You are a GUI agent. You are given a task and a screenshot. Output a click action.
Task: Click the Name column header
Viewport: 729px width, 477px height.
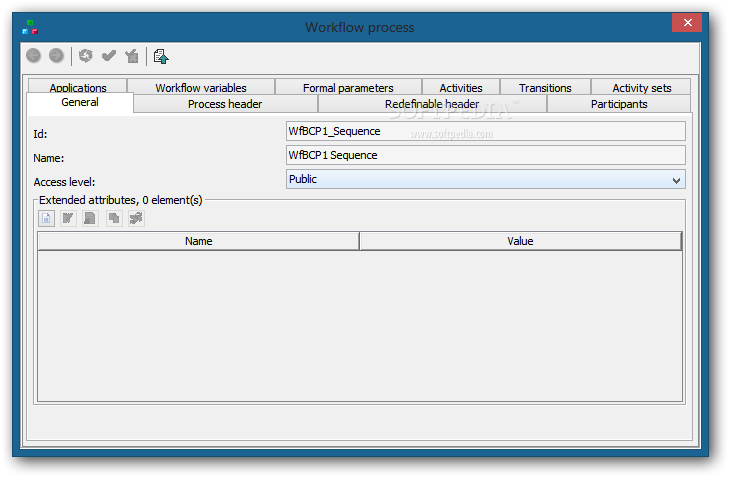[199, 241]
